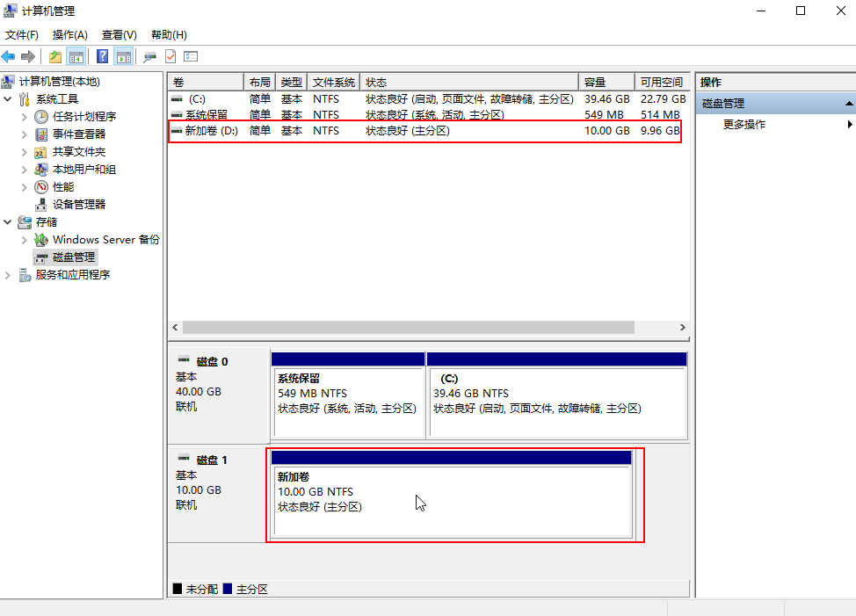856x616 pixels.
Task: Select the Local Users and Groups icon
Action: [41, 170]
